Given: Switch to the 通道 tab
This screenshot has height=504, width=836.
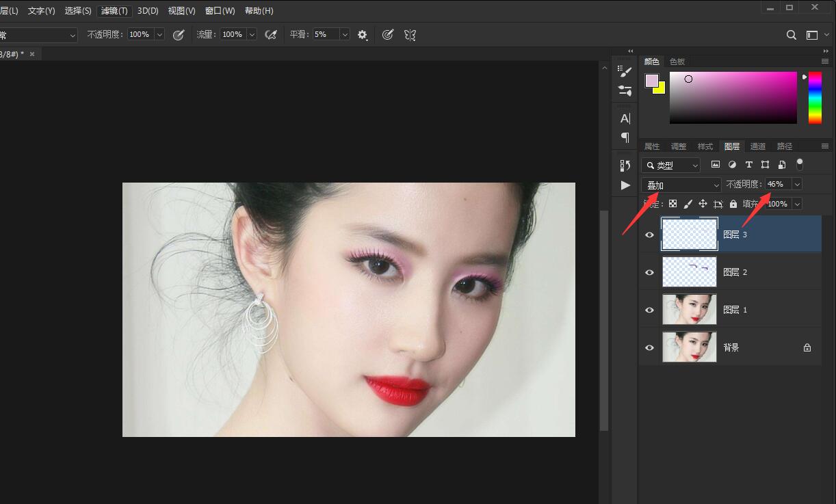Looking at the screenshot, I should (x=757, y=146).
